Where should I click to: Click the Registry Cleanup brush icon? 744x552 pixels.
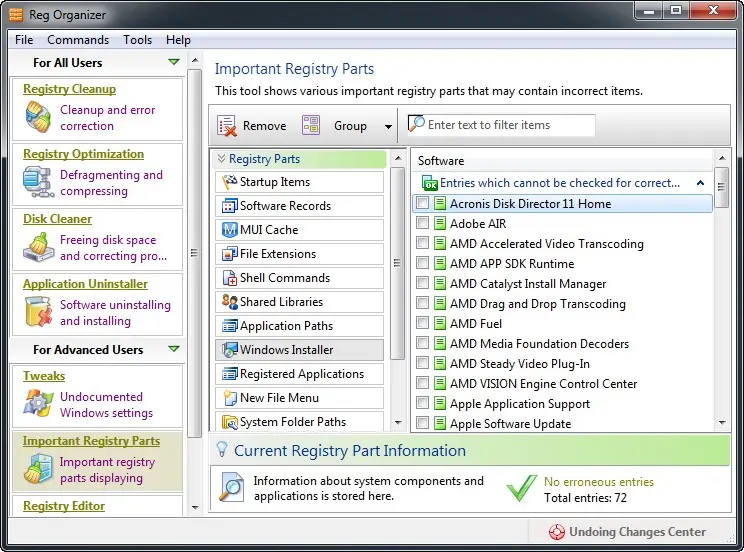click(x=37, y=117)
